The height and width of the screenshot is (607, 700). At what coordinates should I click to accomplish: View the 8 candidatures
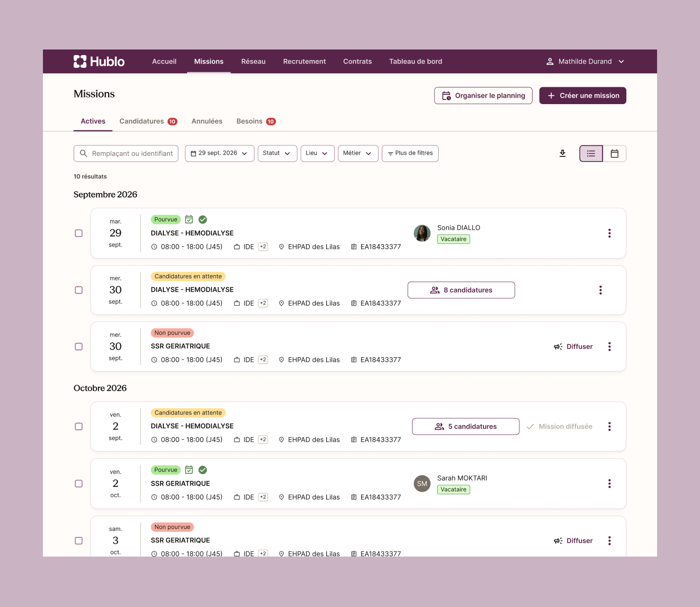[x=461, y=290]
